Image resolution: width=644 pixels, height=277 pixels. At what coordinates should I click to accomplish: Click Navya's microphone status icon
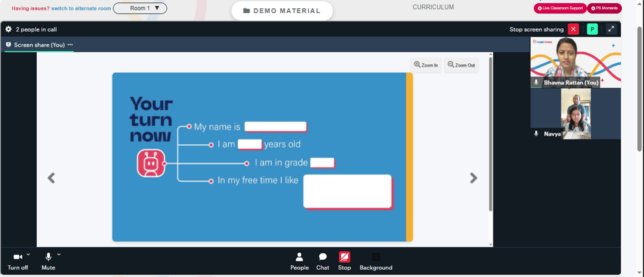536,134
